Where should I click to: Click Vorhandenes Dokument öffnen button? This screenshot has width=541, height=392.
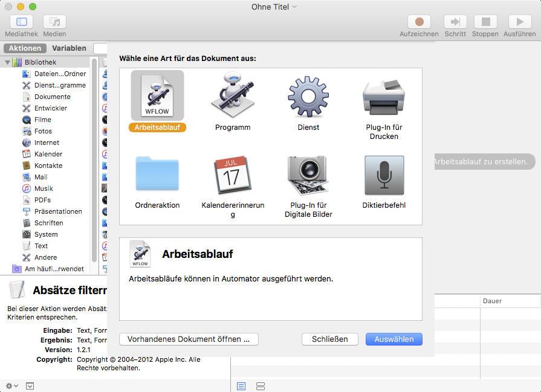(x=189, y=339)
